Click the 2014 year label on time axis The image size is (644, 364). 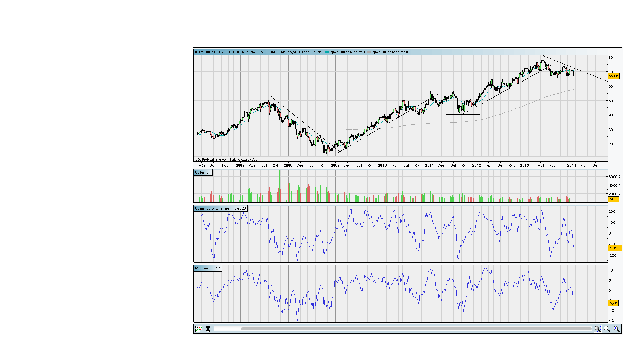(x=571, y=166)
